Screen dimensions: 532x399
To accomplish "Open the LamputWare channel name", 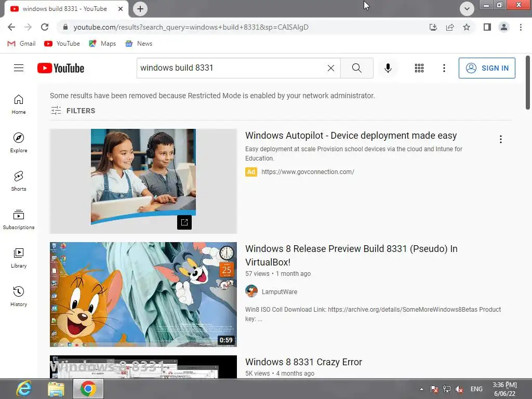I will tap(279, 291).
